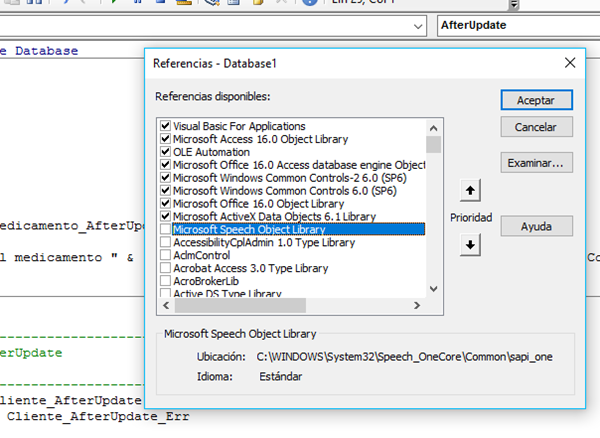Click the horizontal scroll left arrow
The height and width of the screenshot is (438, 600).
pyautogui.click(x=166, y=305)
